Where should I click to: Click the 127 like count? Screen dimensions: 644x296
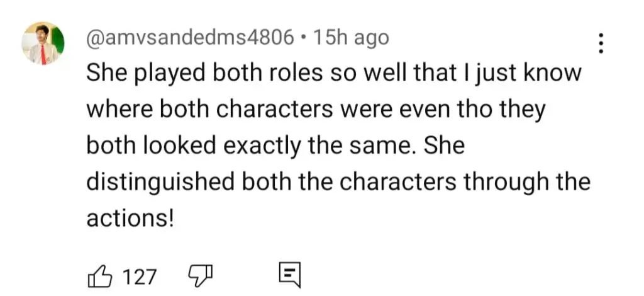tap(140, 276)
